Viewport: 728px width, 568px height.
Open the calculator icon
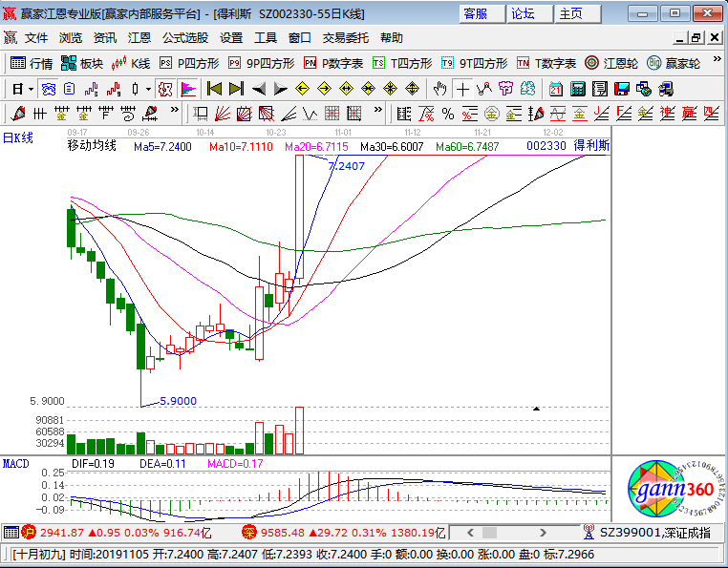tap(578, 89)
